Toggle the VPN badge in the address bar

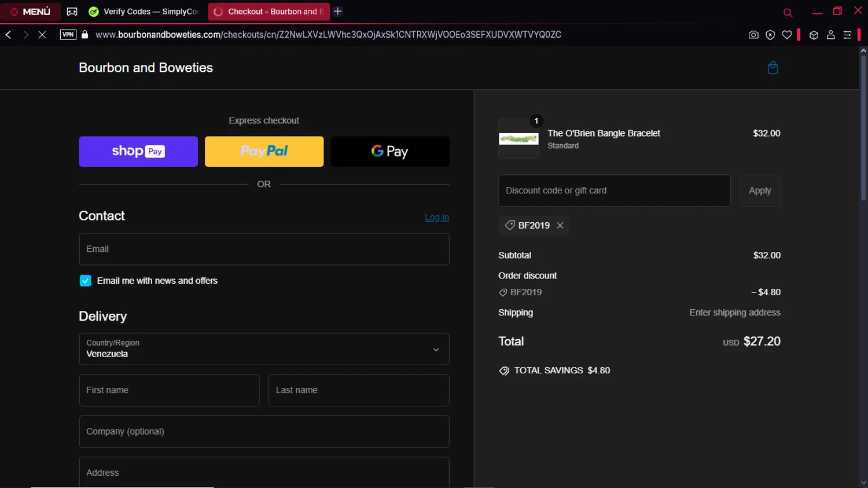[x=68, y=35]
